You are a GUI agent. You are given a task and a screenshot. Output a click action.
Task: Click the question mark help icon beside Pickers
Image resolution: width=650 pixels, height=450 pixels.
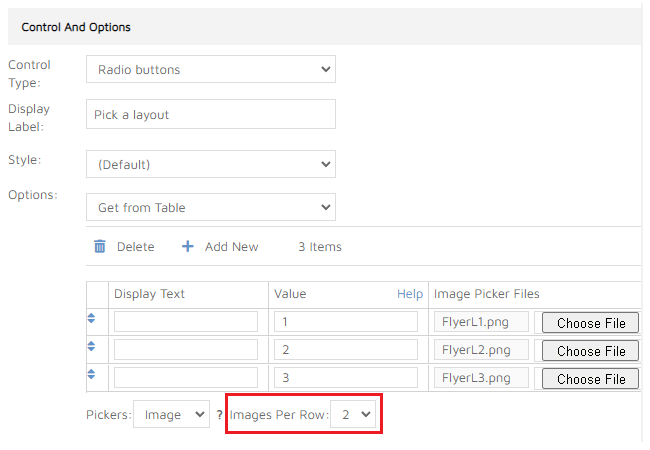[x=219, y=414]
